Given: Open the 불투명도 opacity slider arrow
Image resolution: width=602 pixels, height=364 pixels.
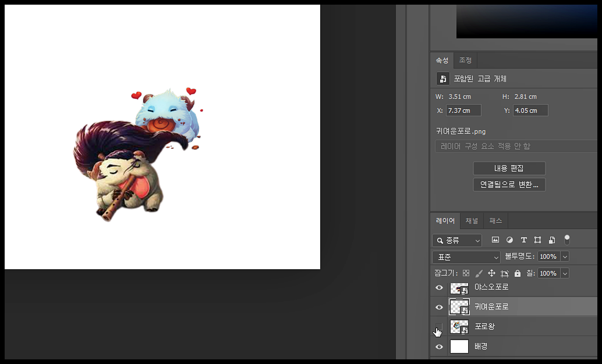Looking at the screenshot, I should coord(565,256).
